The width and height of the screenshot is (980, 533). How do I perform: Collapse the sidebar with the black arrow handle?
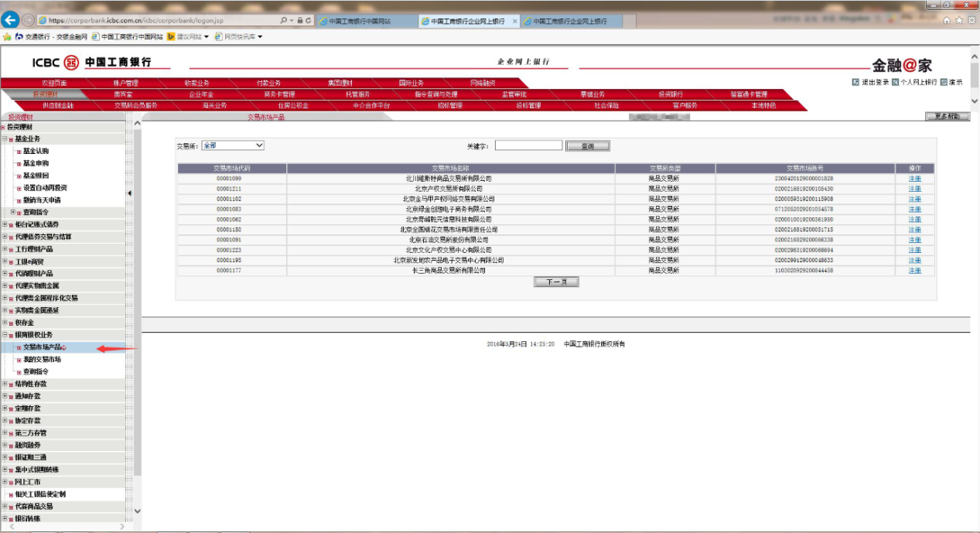[x=129, y=193]
